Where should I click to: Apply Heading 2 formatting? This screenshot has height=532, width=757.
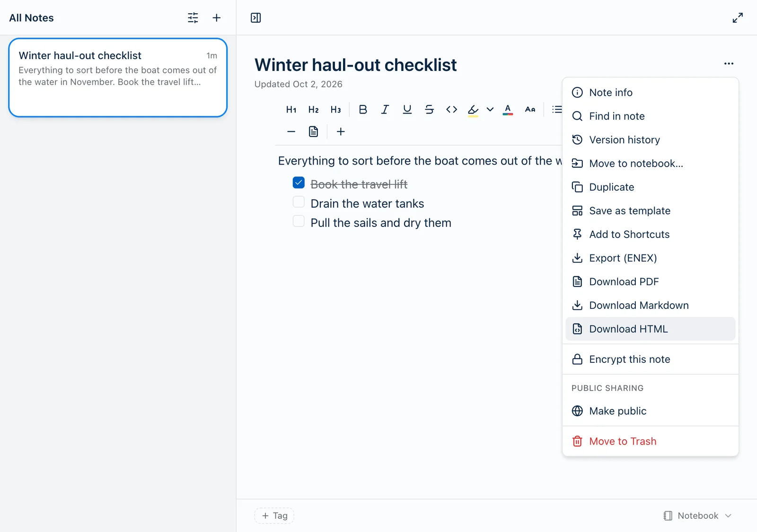pos(314,110)
